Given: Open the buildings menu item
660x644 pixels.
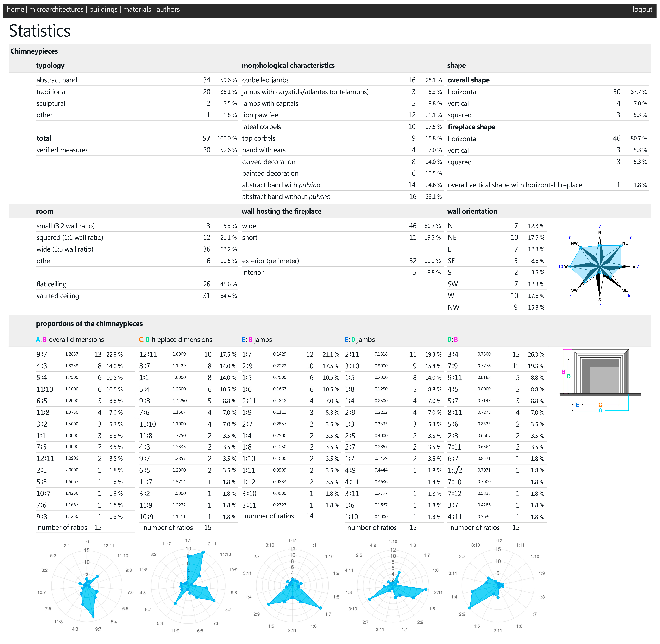Looking at the screenshot, I should coord(103,9).
